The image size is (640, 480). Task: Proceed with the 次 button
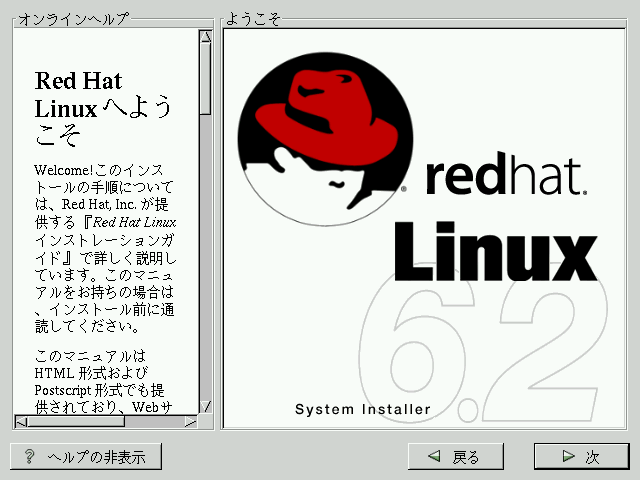pyautogui.click(x=581, y=457)
